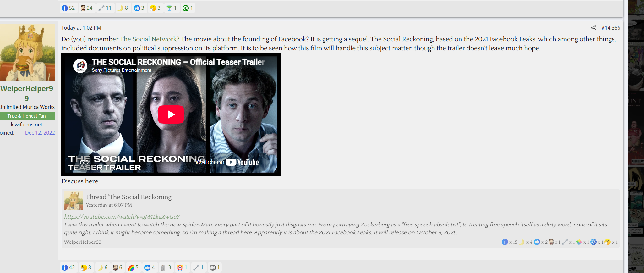Click the 'True & Honest Fan' banner
Image resolution: width=644 pixels, height=273 pixels.
[x=27, y=116]
